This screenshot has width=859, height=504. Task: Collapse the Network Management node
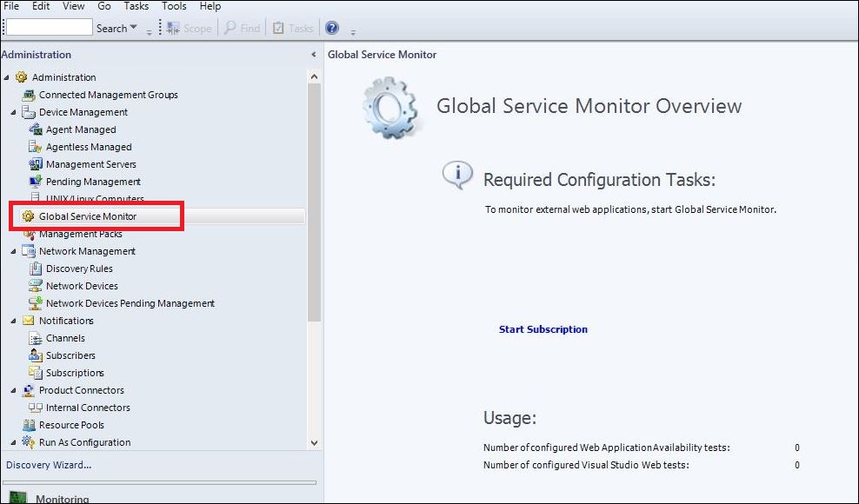tap(14, 251)
